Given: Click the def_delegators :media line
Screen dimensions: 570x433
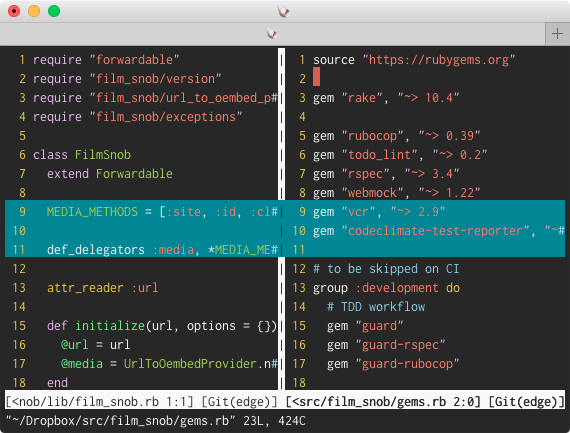Looking at the screenshot, I should pos(162,250).
